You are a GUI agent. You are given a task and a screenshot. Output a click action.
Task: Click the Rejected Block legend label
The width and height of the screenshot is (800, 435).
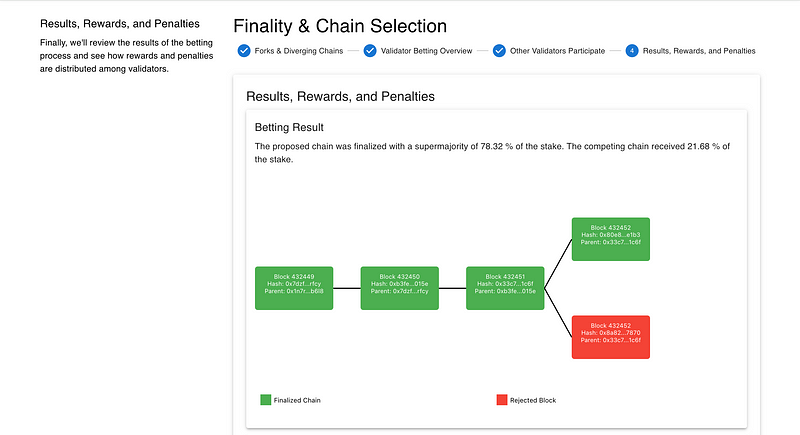pyautogui.click(x=533, y=400)
